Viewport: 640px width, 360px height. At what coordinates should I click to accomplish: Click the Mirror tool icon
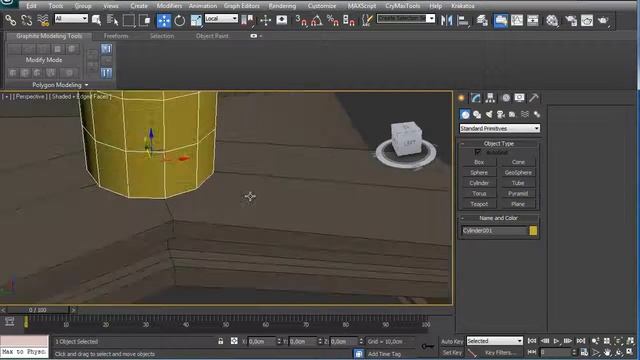[x=447, y=20]
